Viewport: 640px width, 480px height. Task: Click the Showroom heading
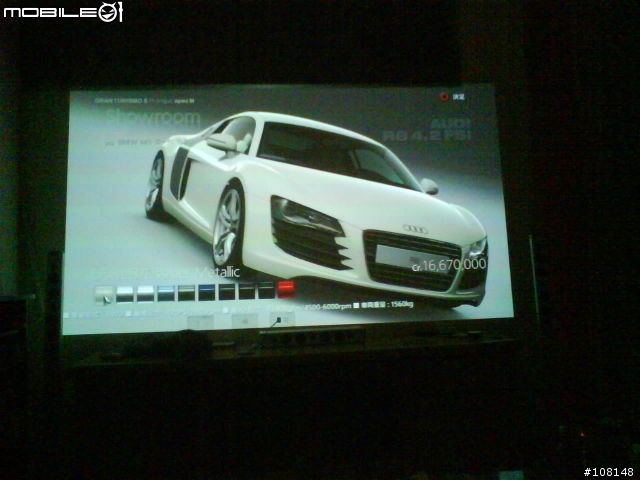click(153, 118)
